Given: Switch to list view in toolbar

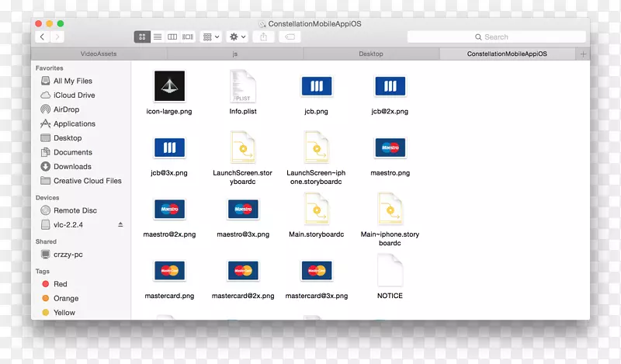Looking at the screenshot, I should tap(158, 36).
